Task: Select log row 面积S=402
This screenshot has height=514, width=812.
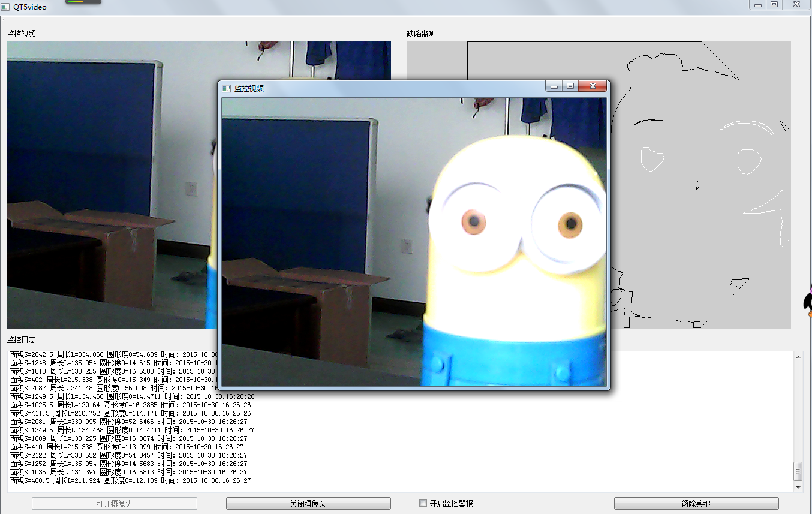Action: pos(114,380)
